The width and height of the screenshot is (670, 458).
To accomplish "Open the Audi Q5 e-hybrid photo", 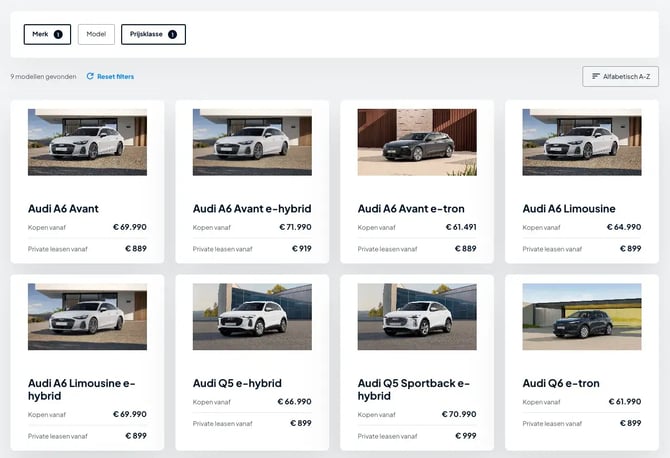I will 252,317.
